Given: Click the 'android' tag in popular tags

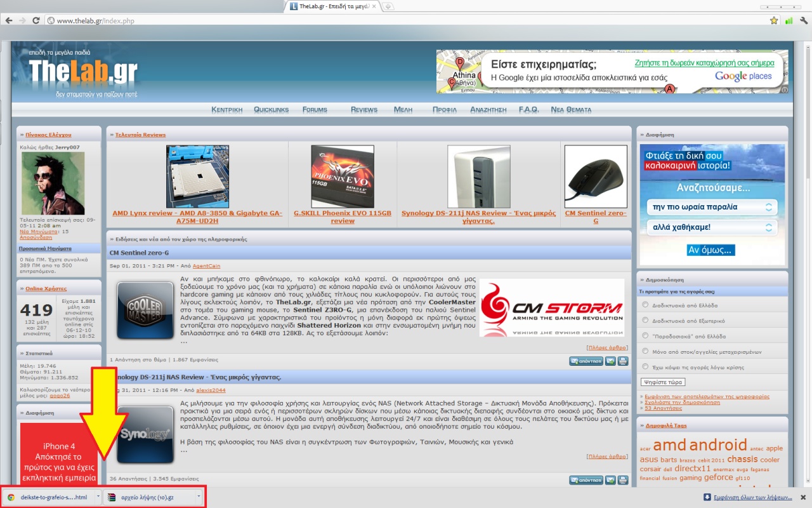Looking at the screenshot, I should point(718,445).
